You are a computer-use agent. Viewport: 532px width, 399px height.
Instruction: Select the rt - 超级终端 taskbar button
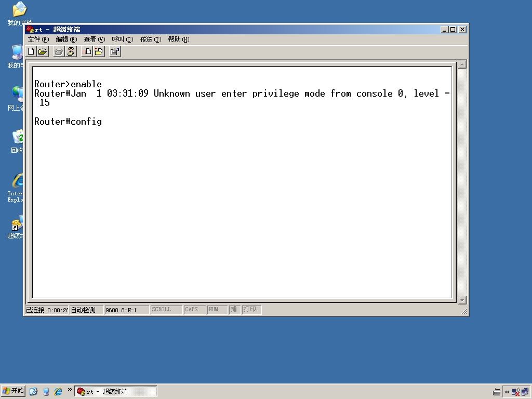tap(116, 392)
